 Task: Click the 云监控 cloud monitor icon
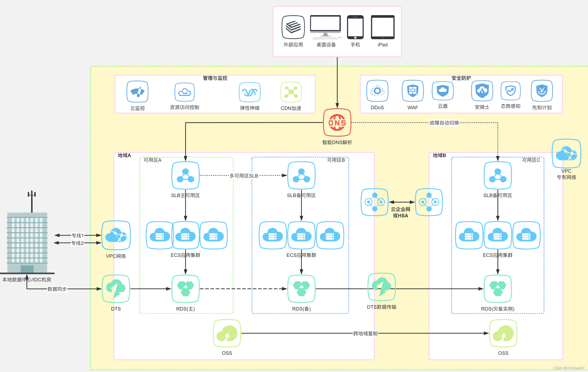[x=138, y=92]
